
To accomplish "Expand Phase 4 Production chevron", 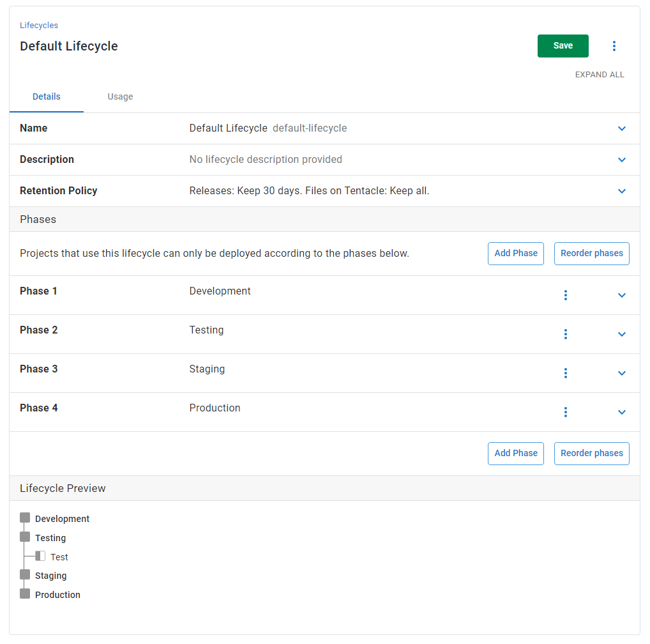I will 621,412.
